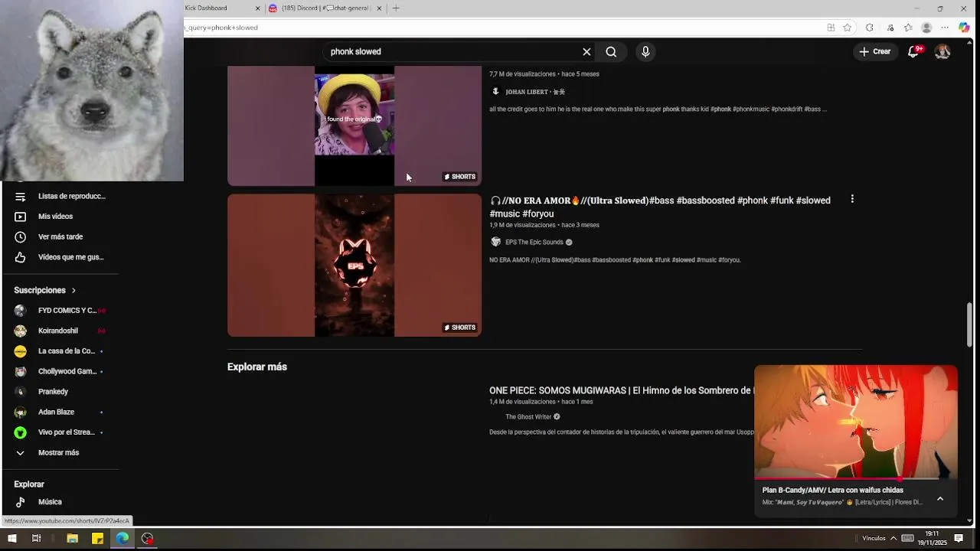Open the Koirandoshil subscription

pyautogui.click(x=61, y=331)
